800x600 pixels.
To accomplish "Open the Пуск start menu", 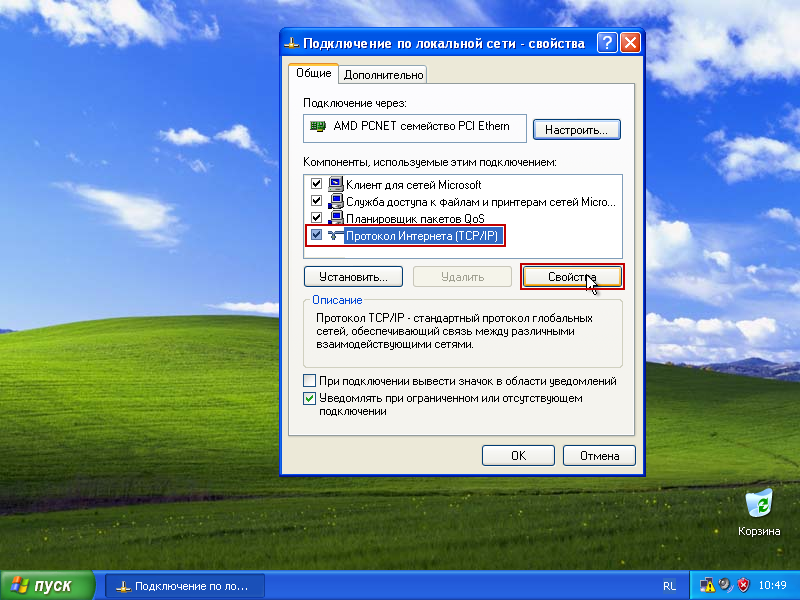I will click(x=47, y=585).
